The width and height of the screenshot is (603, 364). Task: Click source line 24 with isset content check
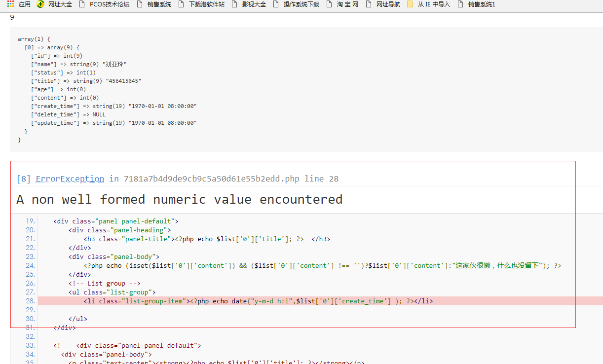[x=322, y=265]
